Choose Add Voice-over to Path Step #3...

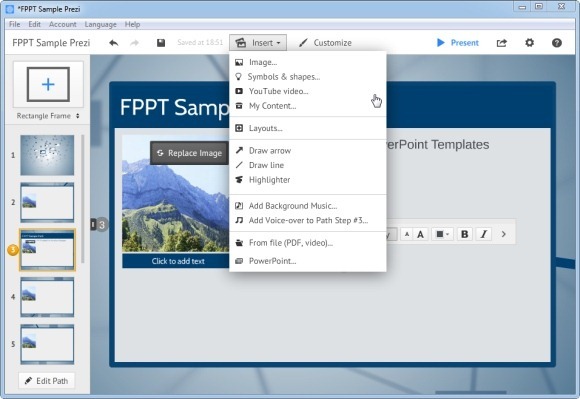[x=308, y=220]
